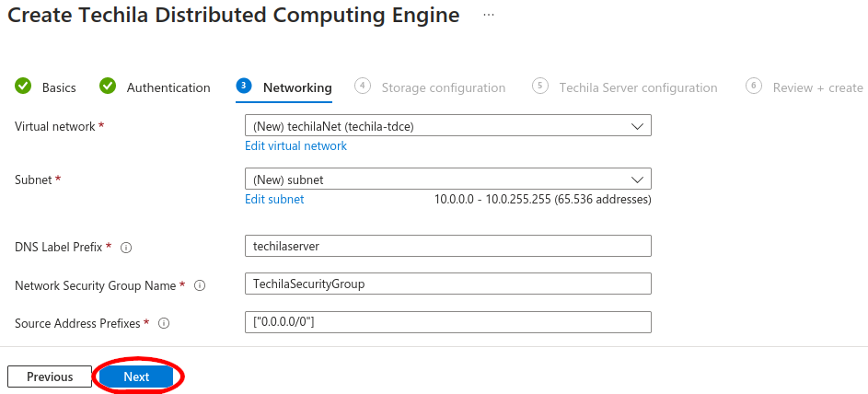
Task: Expand the Subnet dropdown
Action: pos(636,180)
